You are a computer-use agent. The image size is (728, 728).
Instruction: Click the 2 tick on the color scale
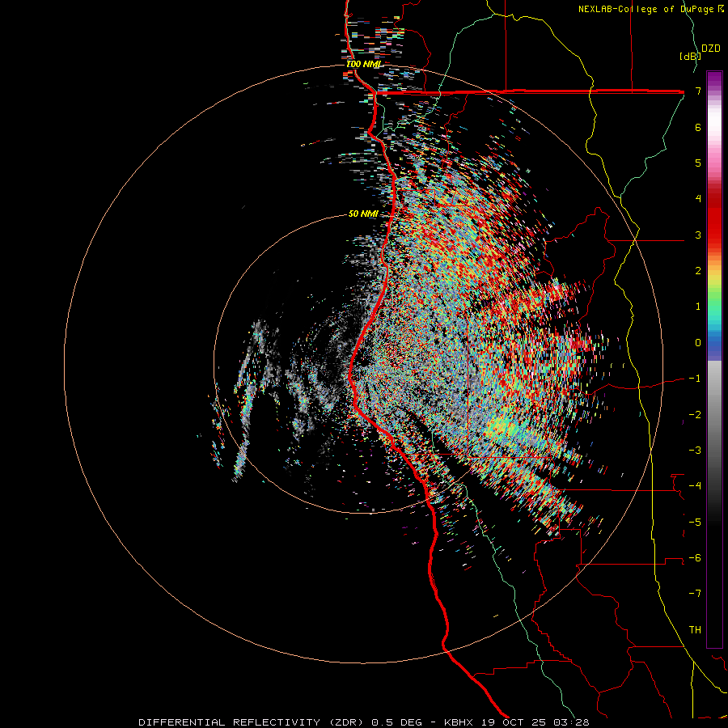pyautogui.click(x=698, y=271)
